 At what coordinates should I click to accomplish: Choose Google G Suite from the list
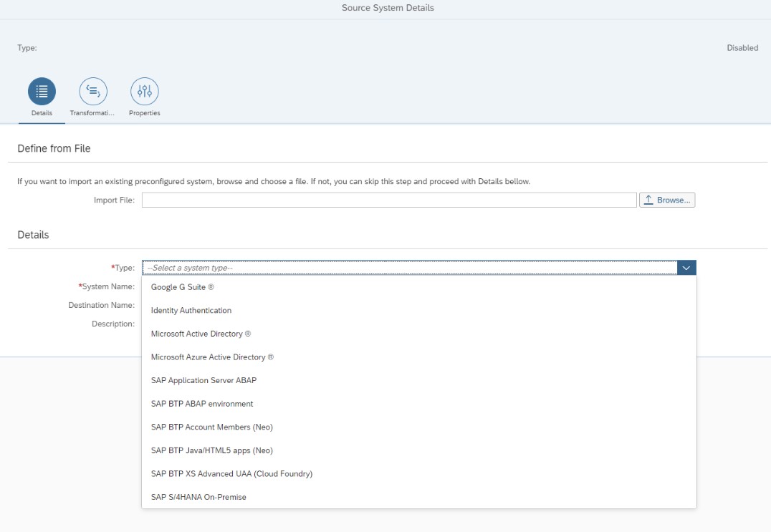[419, 287]
